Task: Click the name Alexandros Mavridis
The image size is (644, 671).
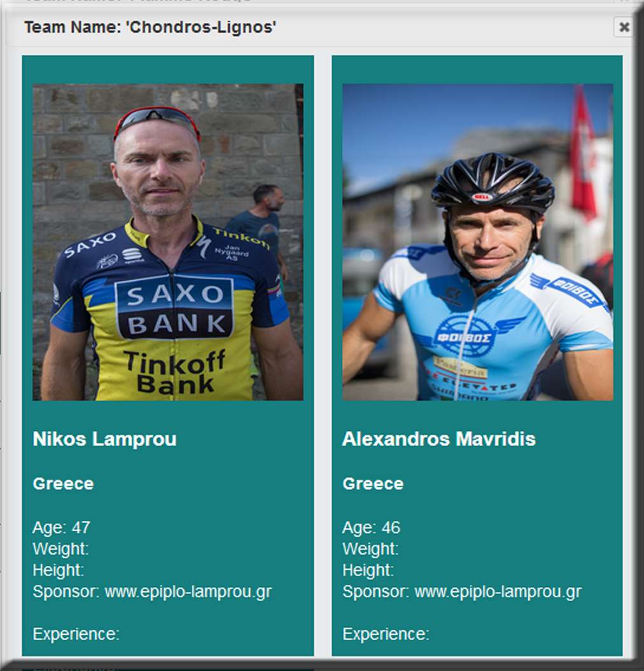Action: (x=438, y=439)
